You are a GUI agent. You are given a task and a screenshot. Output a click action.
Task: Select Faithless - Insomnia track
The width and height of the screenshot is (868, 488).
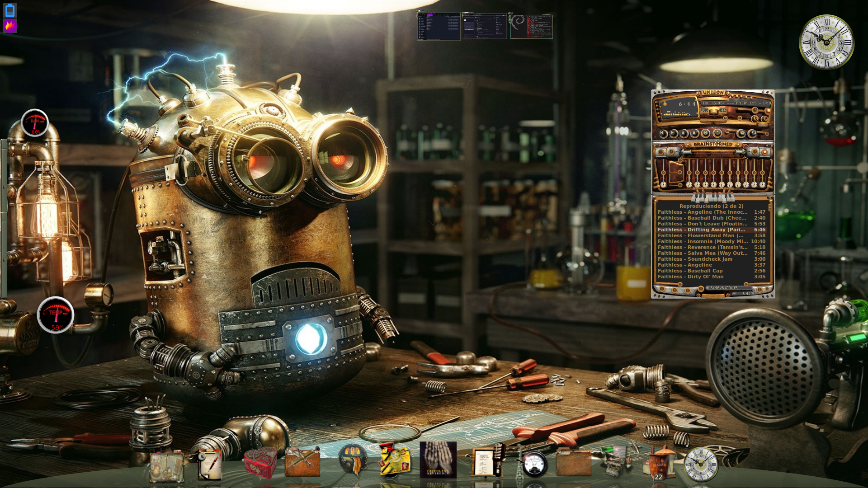711,241
